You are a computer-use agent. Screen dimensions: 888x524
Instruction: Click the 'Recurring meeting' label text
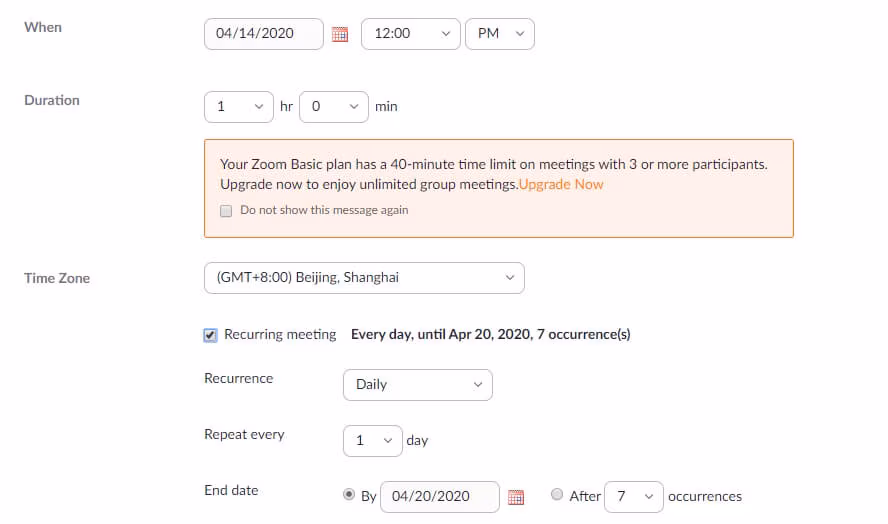(280, 335)
